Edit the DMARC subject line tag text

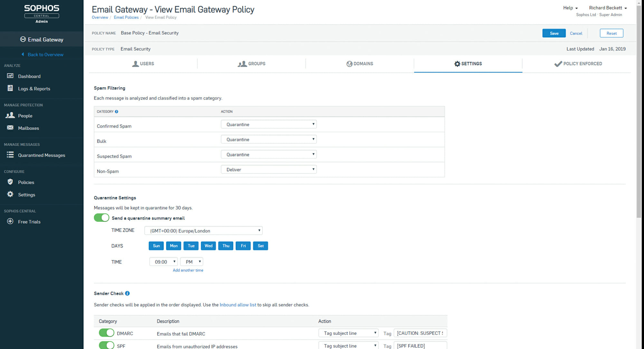point(420,333)
